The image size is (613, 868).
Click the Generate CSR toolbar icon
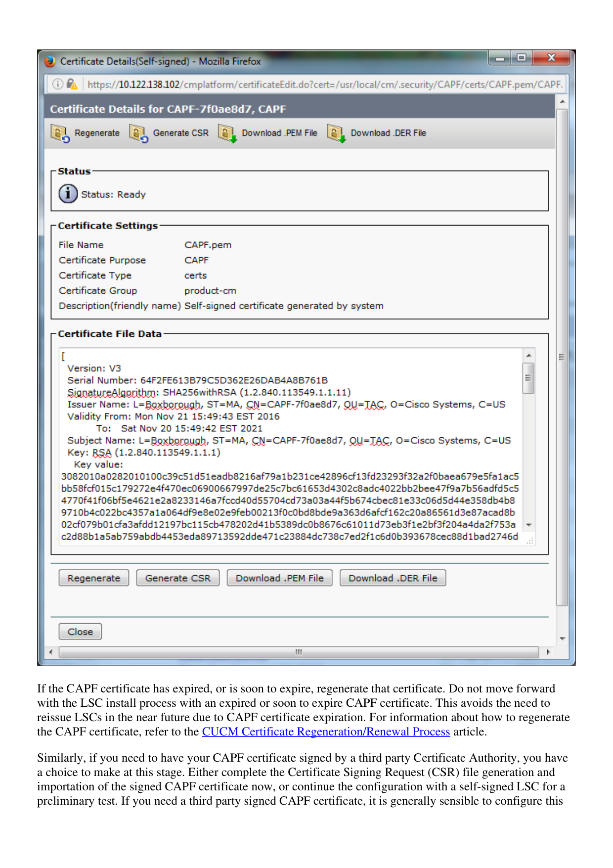click(x=138, y=133)
